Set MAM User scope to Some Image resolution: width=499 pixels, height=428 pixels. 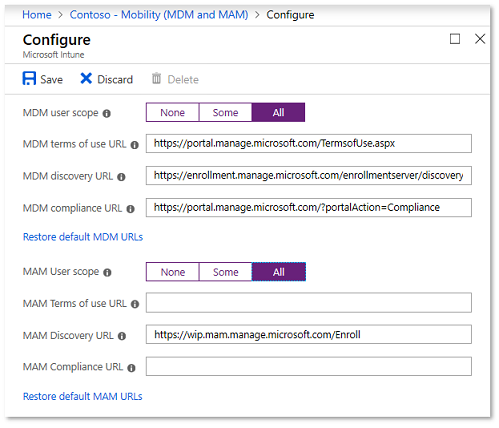tap(225, 272)
